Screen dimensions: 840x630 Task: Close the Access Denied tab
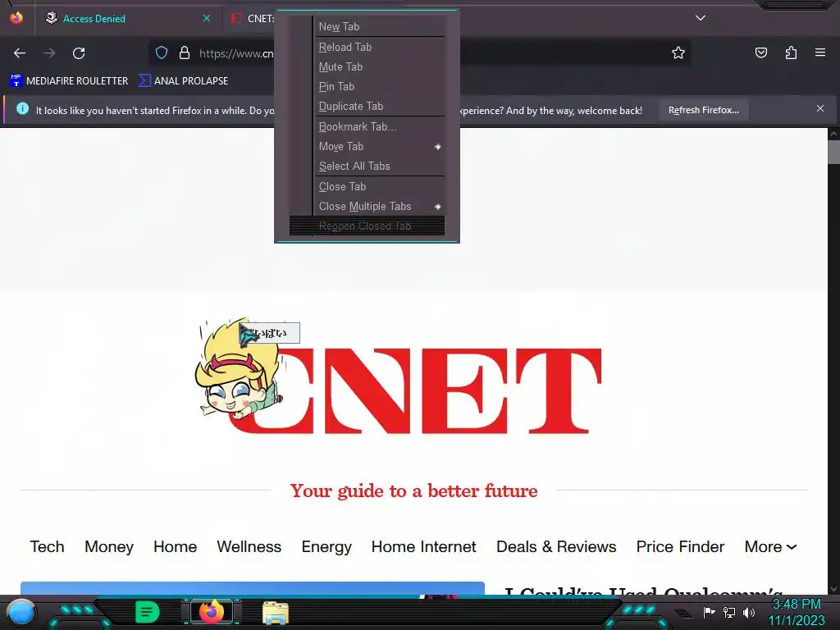[206, 18]
